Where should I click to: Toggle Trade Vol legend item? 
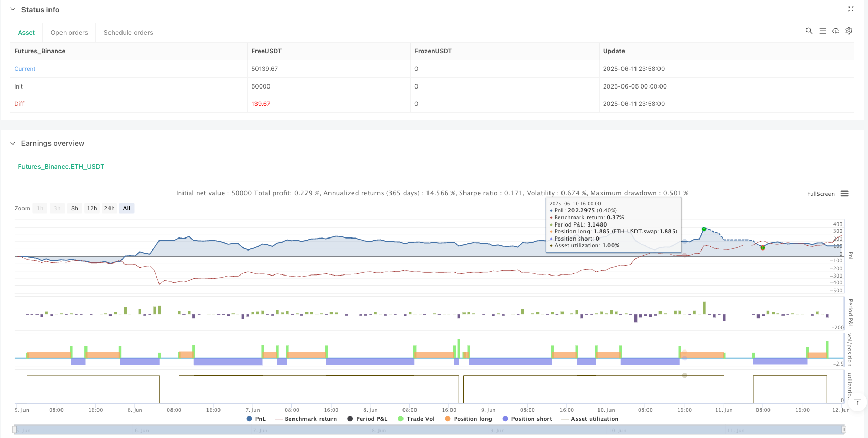[x=416, y=419]
